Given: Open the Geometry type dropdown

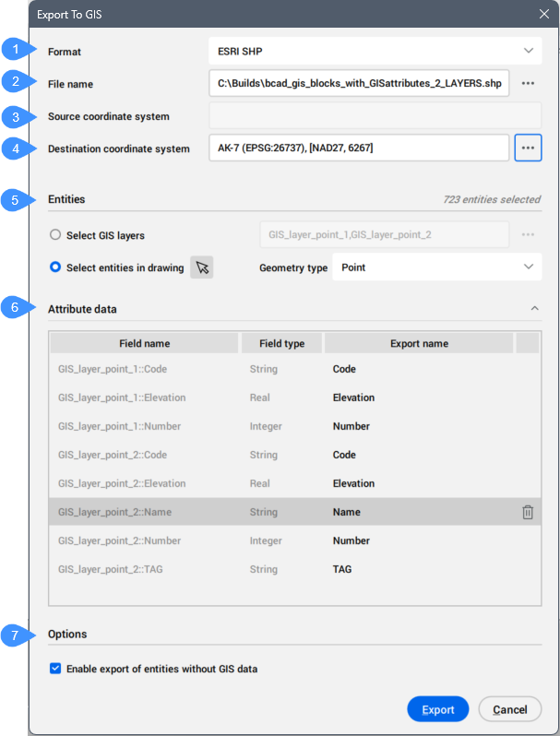Looking at the screenshot, I should 435,267.
